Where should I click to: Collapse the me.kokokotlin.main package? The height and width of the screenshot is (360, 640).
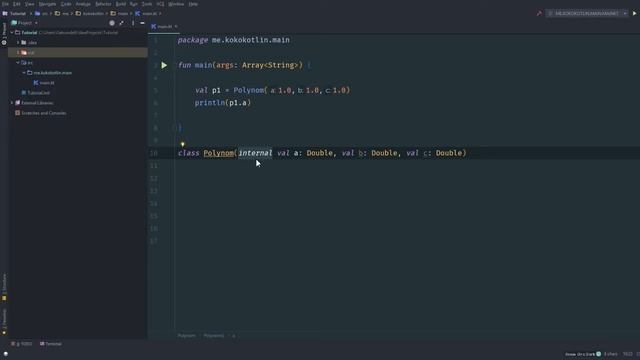(24, 73)
